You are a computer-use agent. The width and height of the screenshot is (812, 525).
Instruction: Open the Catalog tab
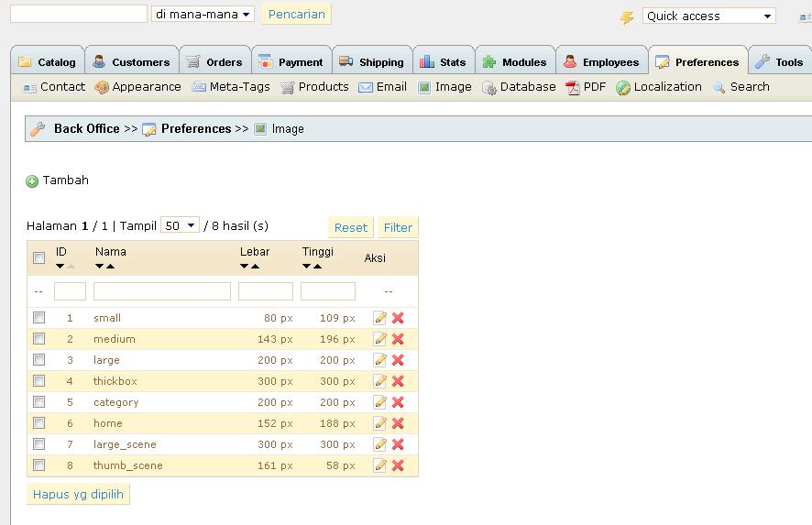[47, 62]
